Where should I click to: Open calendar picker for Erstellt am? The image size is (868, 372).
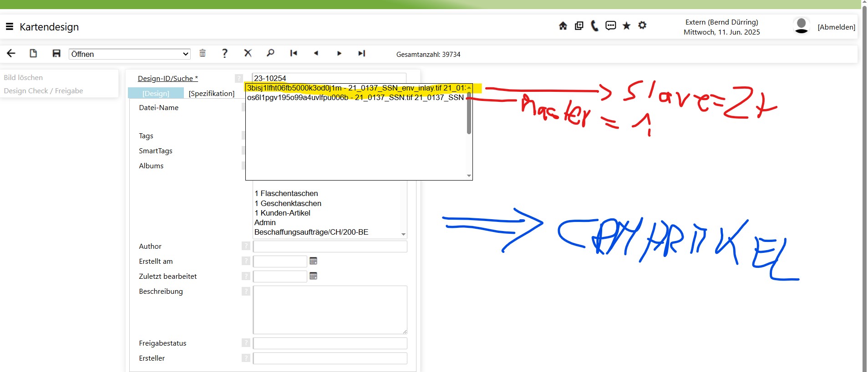click(x=313, y=261)
